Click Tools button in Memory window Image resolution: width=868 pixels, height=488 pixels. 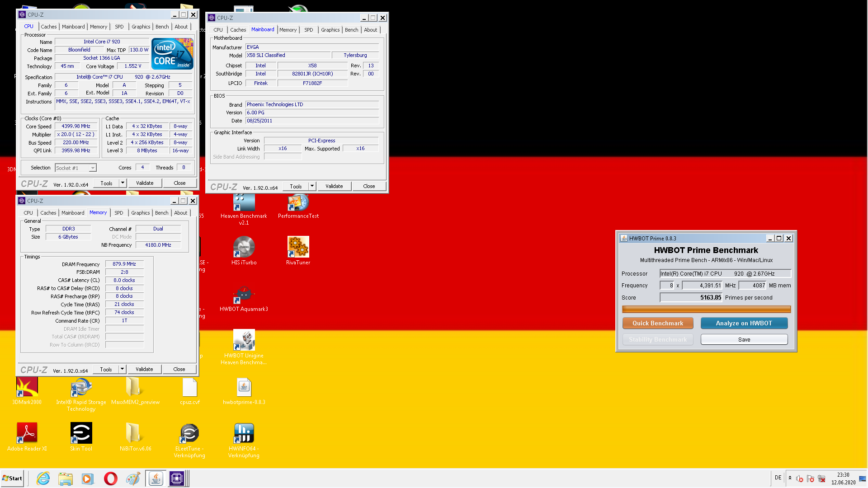pyautogui.click(x=106, y=369)
